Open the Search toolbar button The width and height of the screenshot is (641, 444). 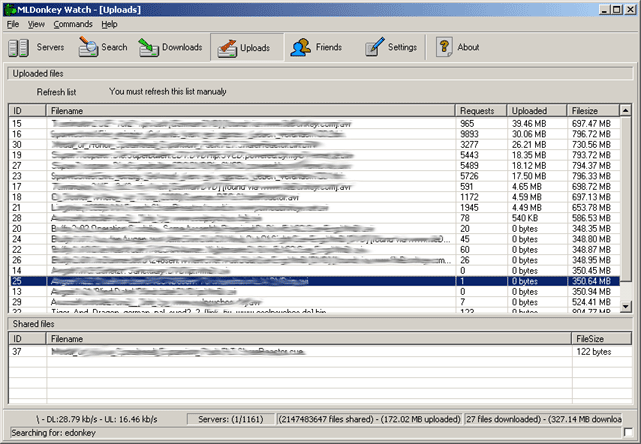[103, 47]
